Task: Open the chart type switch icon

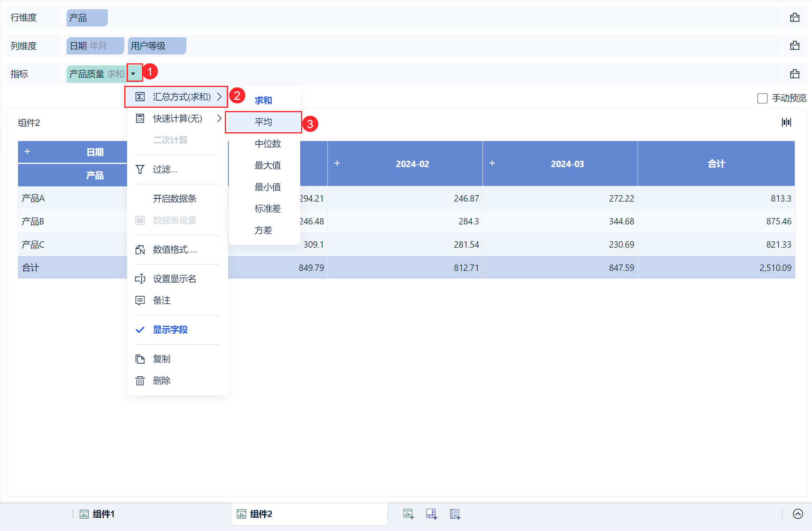Action: coord(786,122)
